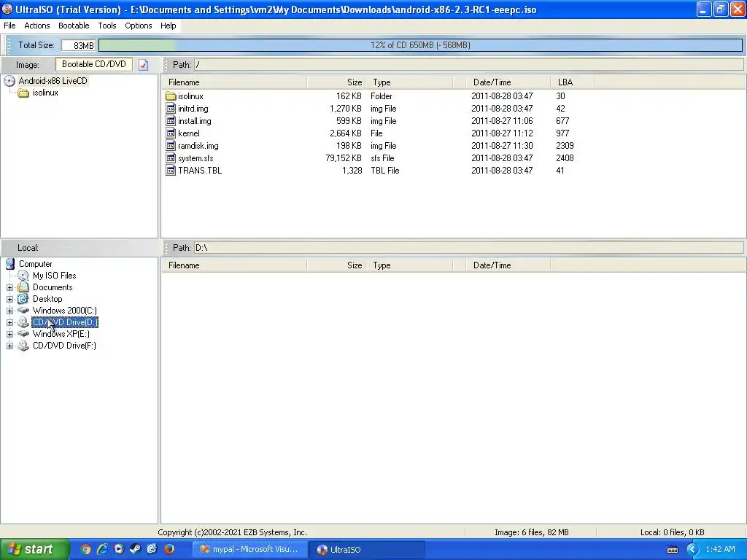
Task: Open the Windows start button
Action: point(34,550)
